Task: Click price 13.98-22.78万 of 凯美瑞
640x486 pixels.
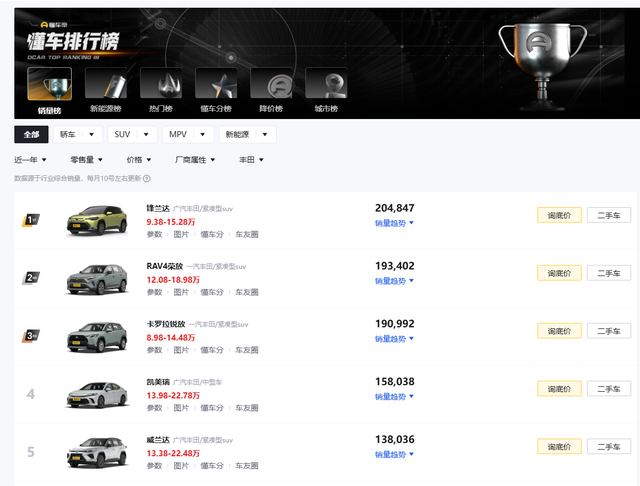Action: coord(173,395)
